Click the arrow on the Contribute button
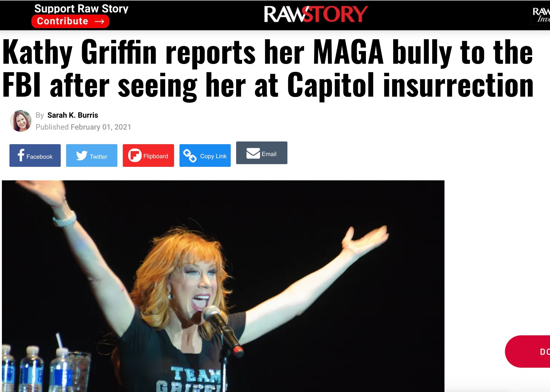Image resolution: width=550 pixels, height=392 pixels. tap(100, 21)
